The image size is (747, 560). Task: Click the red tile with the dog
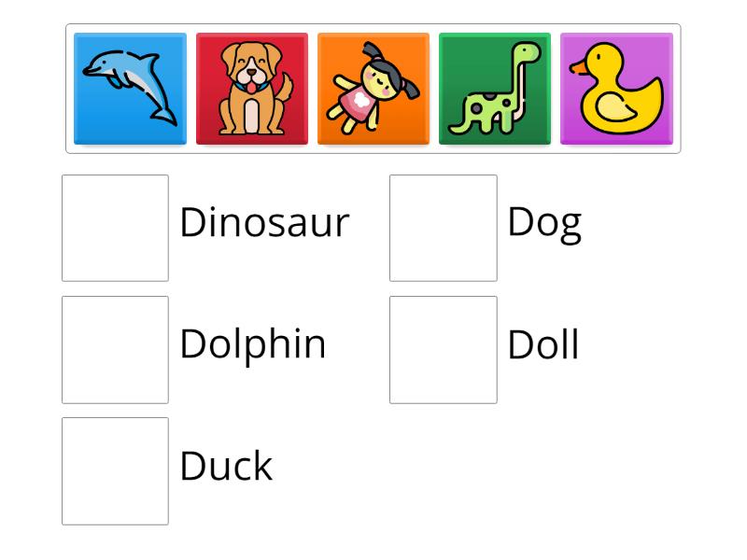tap(251, 89)
